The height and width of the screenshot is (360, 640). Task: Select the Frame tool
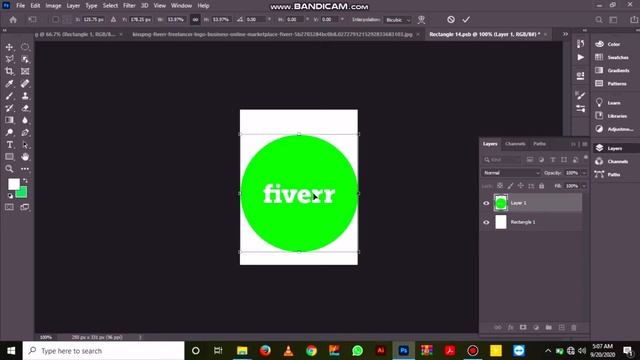25,71
